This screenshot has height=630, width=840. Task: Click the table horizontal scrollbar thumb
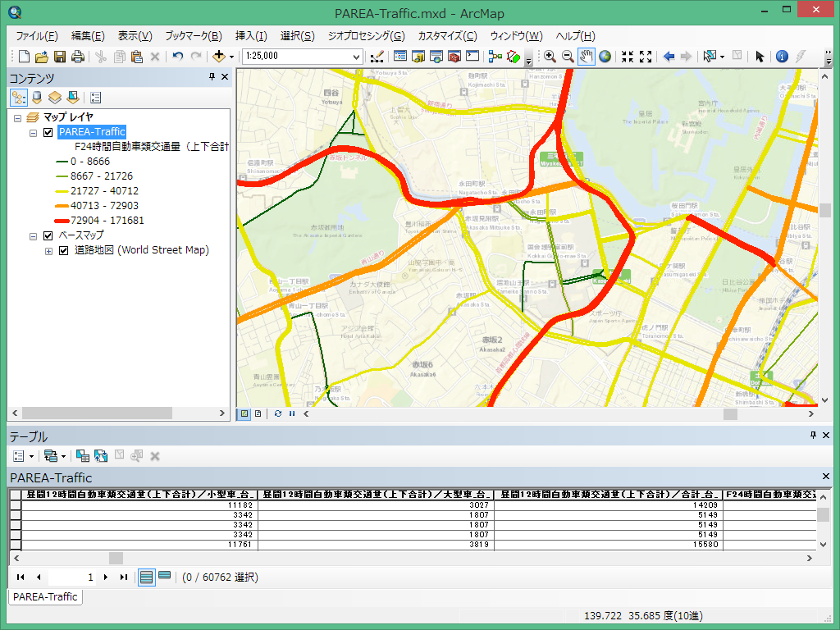[116, 558]
